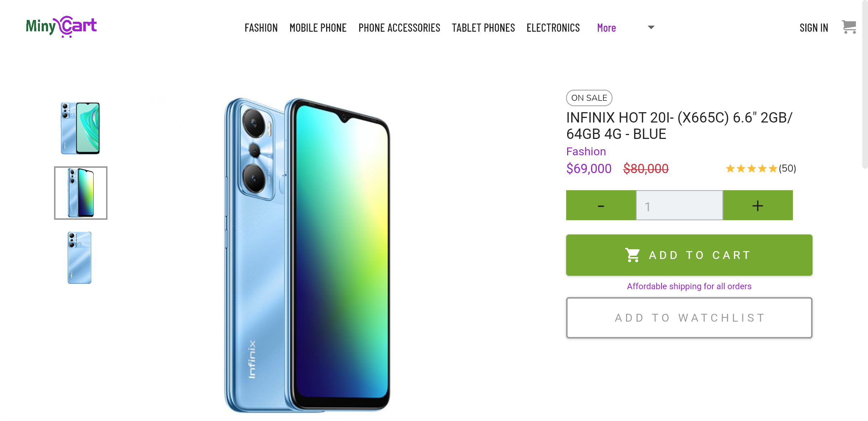
Task: Decrease quantity with the minus button
Action: point(601,205)
